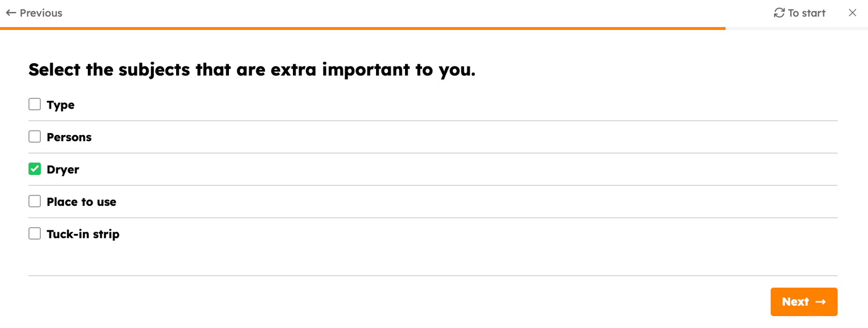
Task: Restart with the To start link
Action: point(800,13)
